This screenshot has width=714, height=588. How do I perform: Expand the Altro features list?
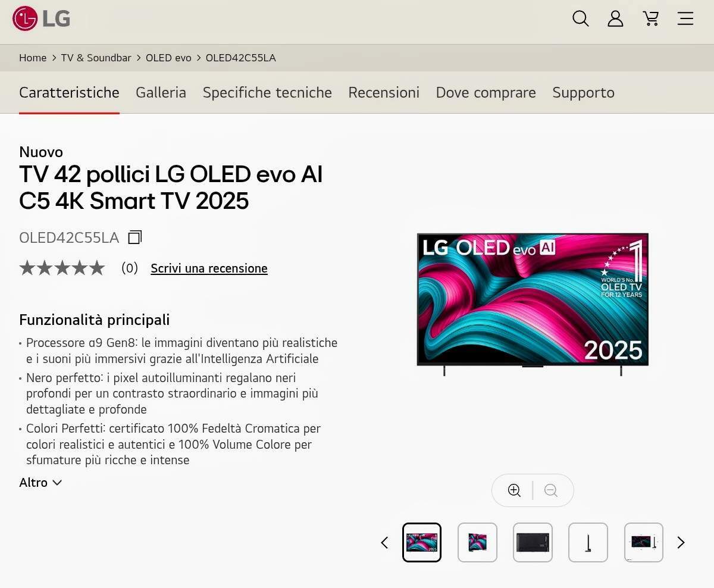[x=40, y=483]
